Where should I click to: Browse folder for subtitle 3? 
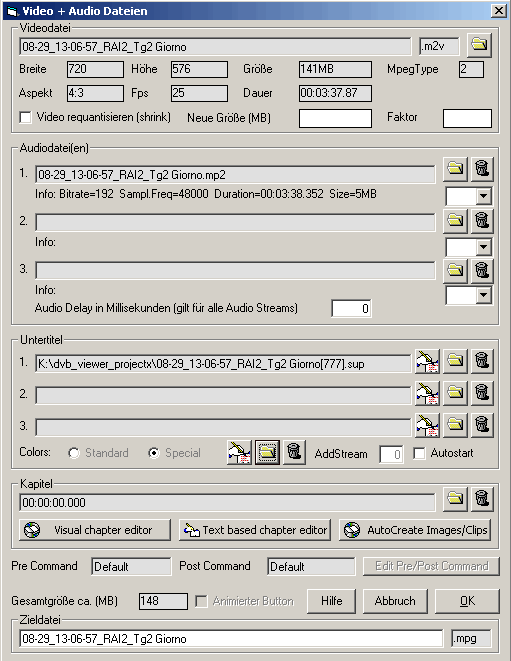tap(455, 425)
